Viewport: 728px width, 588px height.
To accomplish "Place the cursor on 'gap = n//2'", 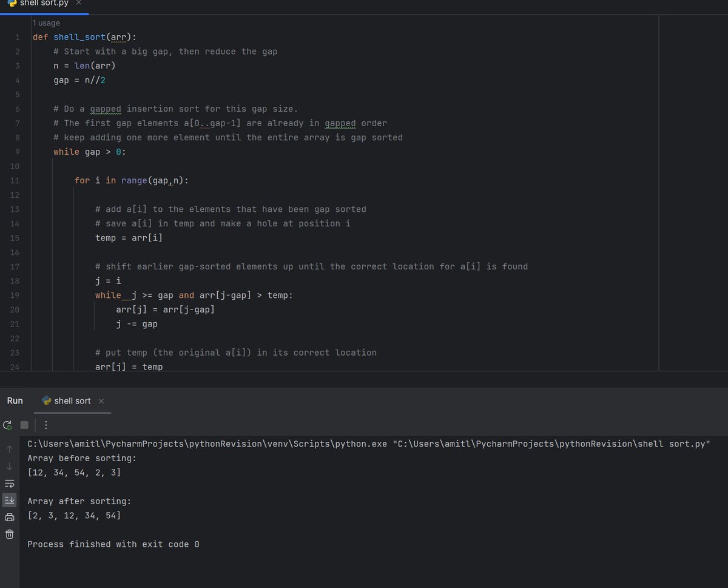I will tap(79, 80).
